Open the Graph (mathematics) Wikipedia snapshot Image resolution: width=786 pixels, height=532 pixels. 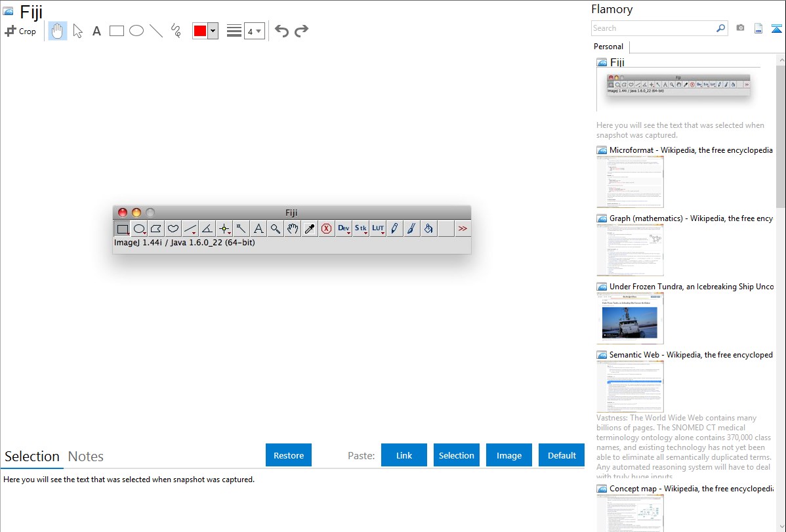(x=630, y=250)
